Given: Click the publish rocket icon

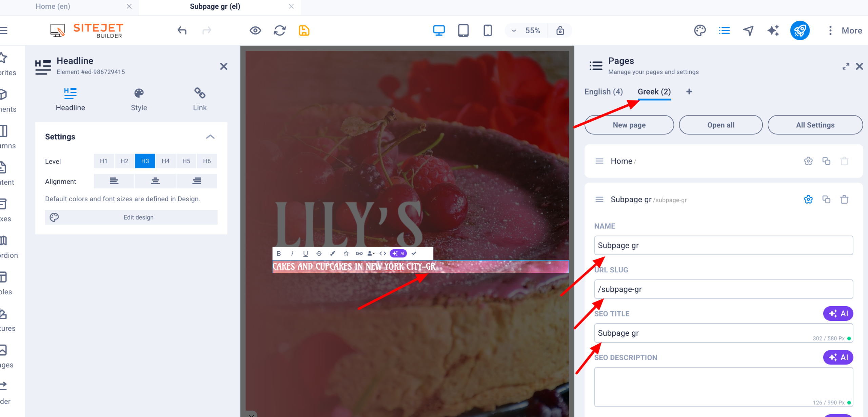Looking at the screenshot, I should [800, 30].
